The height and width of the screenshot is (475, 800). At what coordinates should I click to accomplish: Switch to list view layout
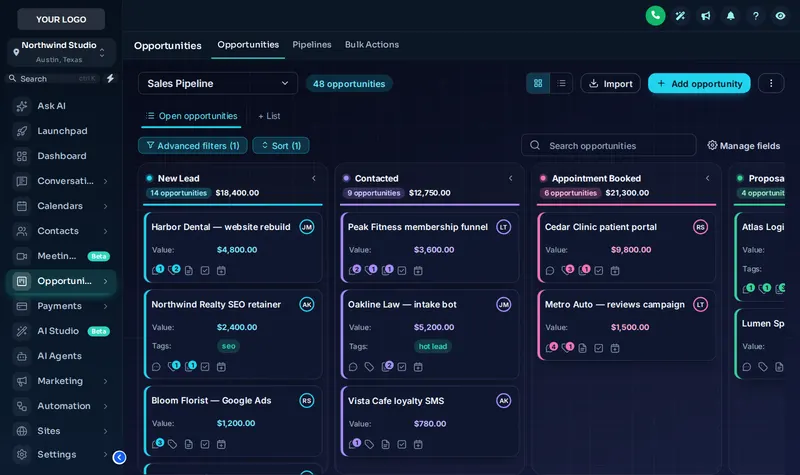(561, 83)
